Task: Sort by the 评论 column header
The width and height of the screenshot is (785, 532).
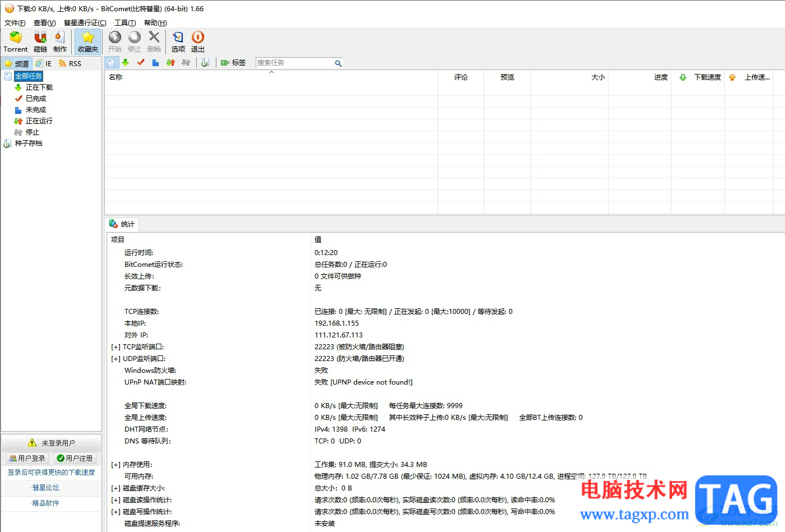Action: [x=461, y=77]
